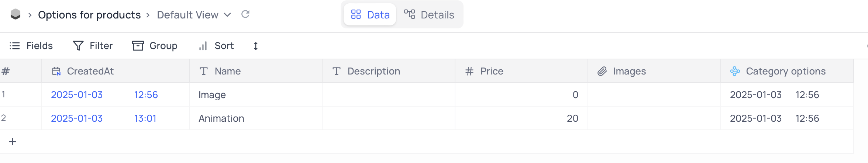Screen dimensions: 868x163
Task: Click the Description column header
Action: coord(373,71)
